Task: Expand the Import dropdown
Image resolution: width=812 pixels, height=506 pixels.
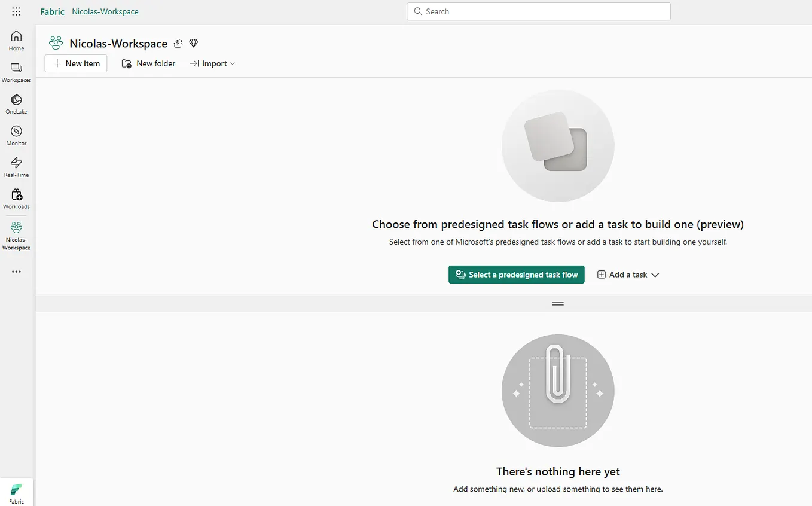Action: click(212, 63)
